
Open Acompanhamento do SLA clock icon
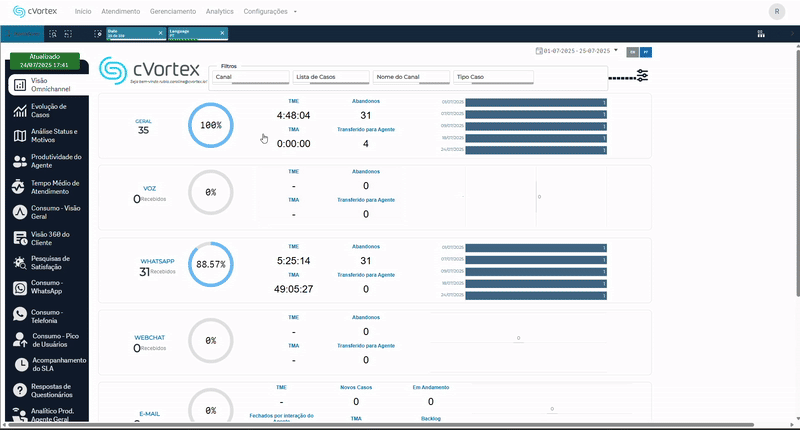pyautogui.click(x=20, y=365)
